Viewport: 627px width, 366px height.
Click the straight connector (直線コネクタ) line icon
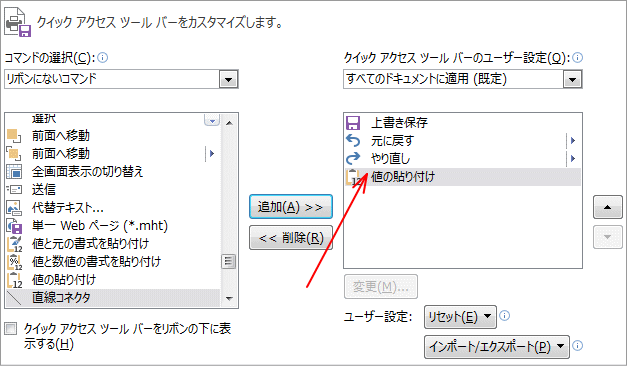[14, 298]
